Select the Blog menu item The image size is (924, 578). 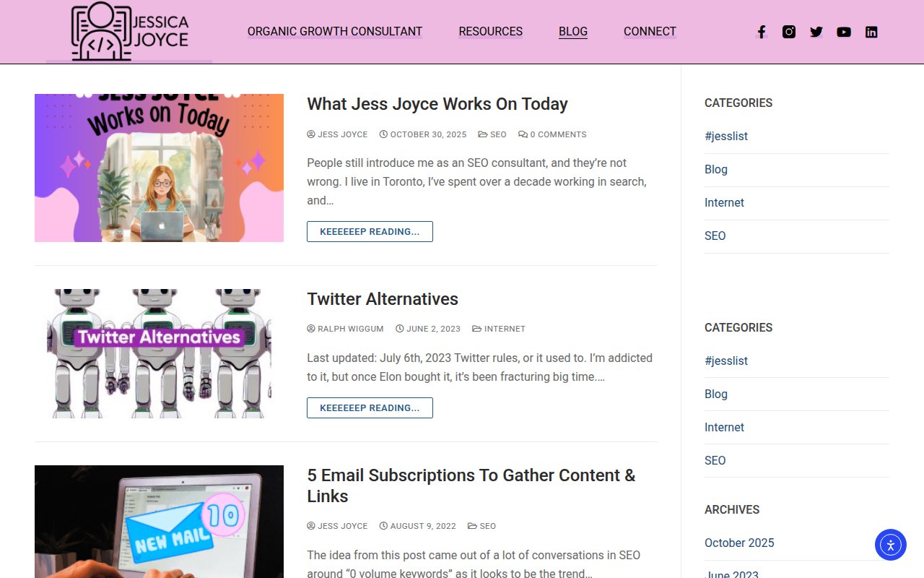coord(572,31)
